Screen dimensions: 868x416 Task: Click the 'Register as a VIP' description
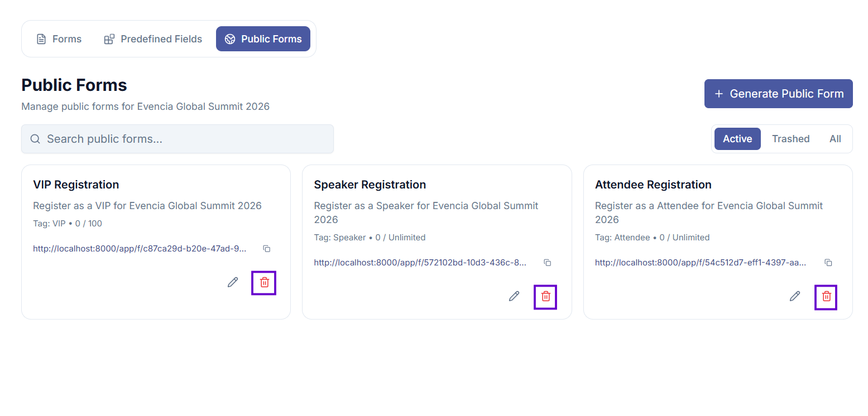(x=147, y=206)
